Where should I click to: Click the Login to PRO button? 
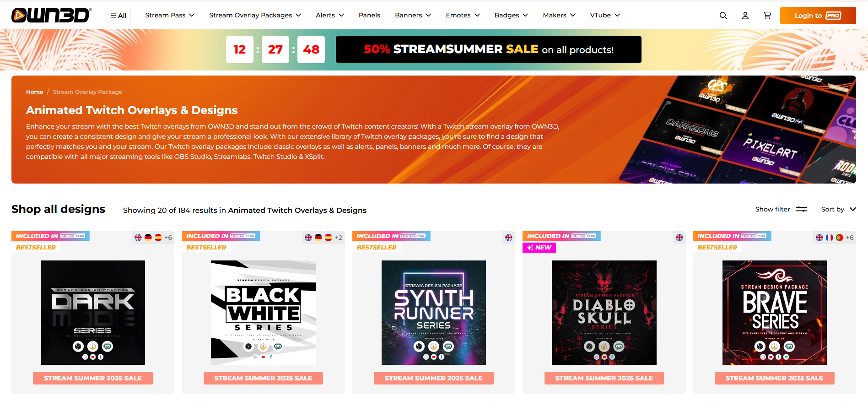[x=818, y=16]
